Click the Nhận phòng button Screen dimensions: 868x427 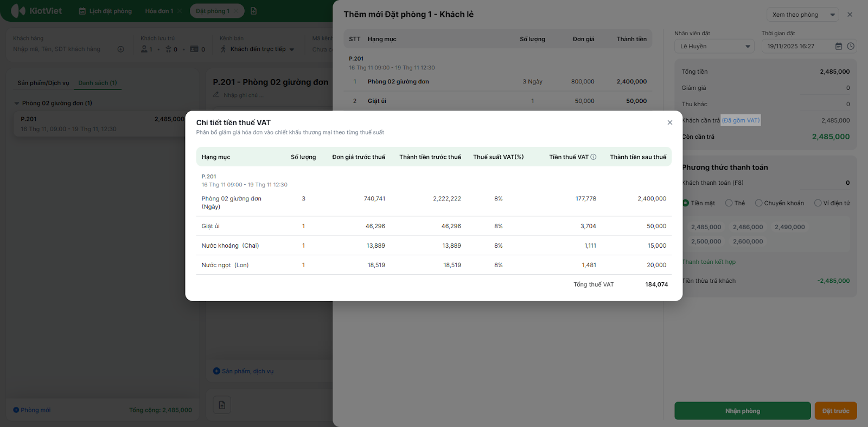click(742, 411)
